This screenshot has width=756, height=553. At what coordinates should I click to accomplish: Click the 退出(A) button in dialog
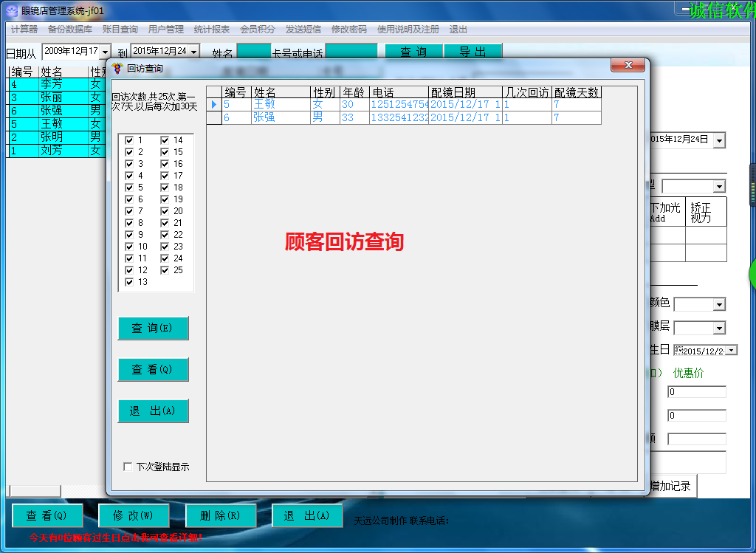153,411
